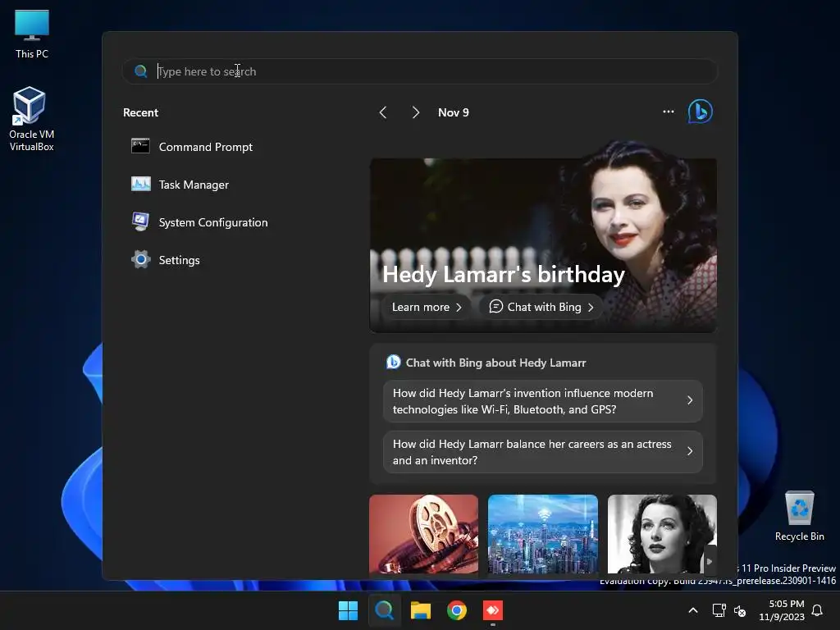Focus the 'Type here to search' field

click(420, 71)
